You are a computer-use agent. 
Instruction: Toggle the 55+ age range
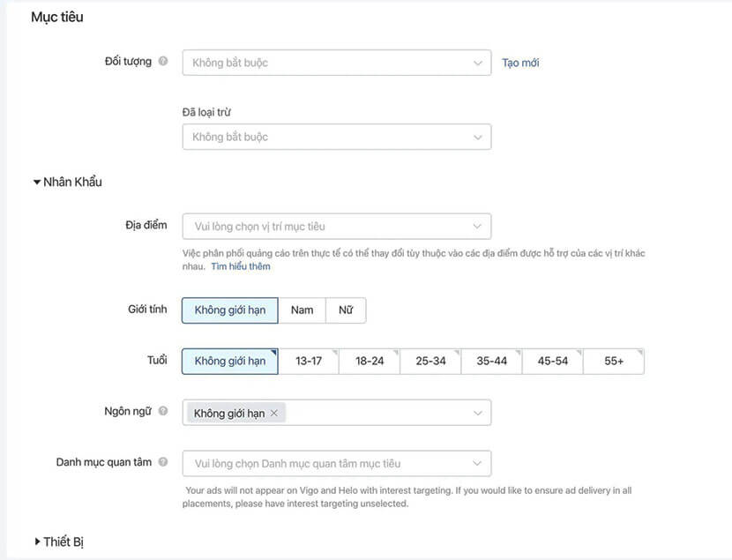click(x=614, y=362)
